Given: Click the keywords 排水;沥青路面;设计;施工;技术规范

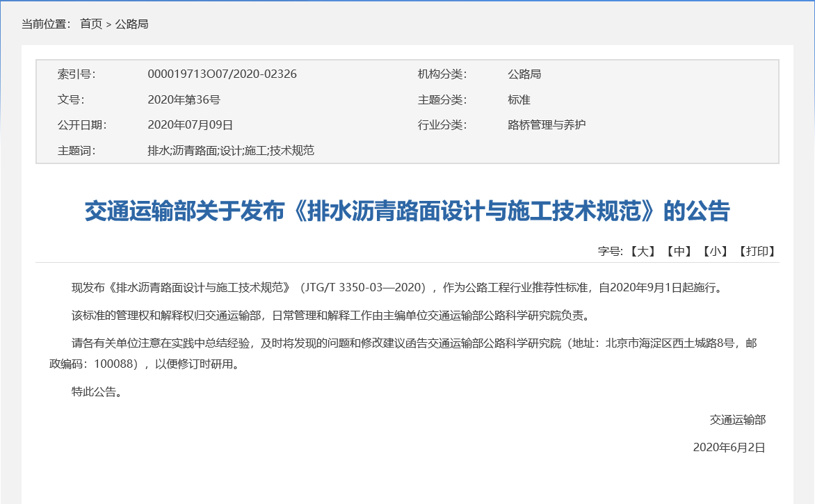Looking at the screenshot, I should (231, 151).
